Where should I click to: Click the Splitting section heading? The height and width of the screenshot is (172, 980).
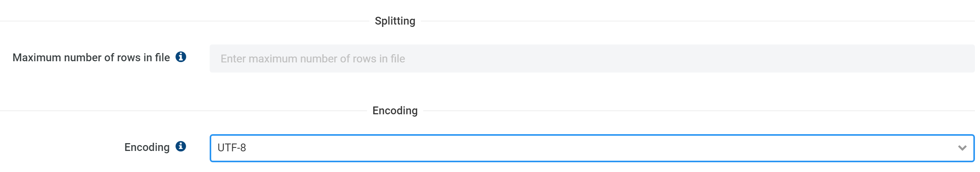(395, 21)
